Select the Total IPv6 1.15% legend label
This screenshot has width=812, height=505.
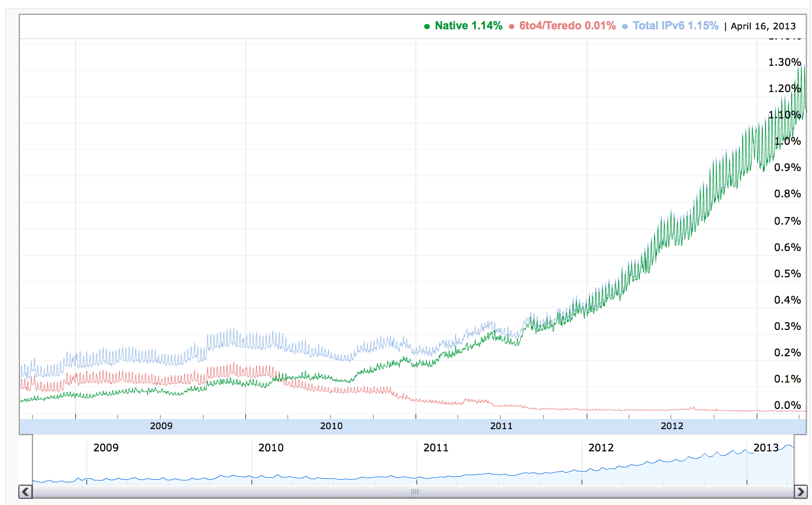click(675, 26)
